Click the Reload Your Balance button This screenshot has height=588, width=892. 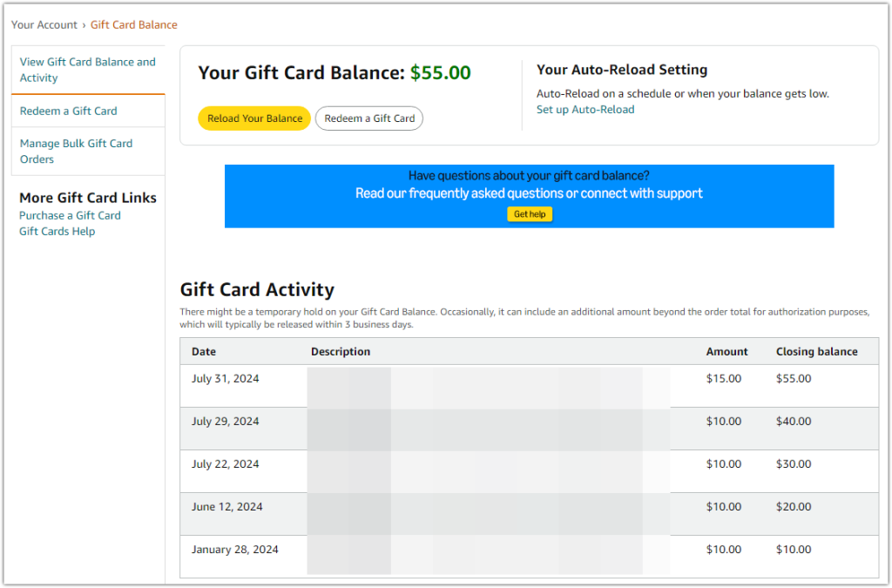coord(253,117)
